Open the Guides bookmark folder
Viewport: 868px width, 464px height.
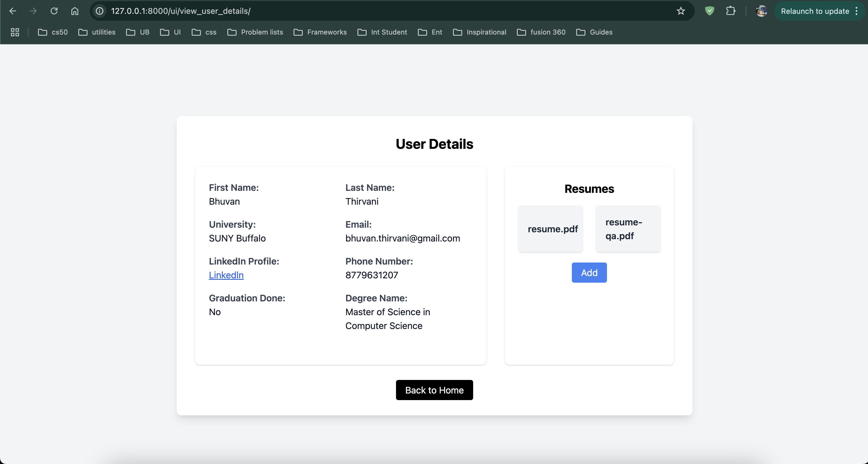[594, 32]
